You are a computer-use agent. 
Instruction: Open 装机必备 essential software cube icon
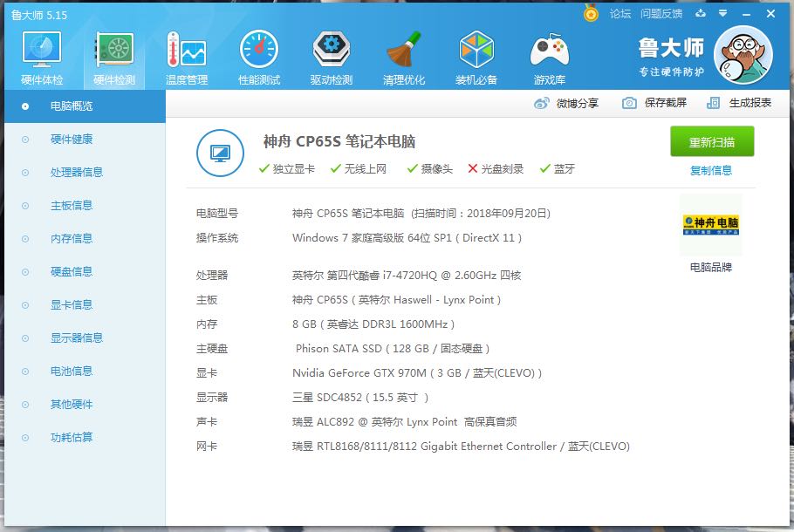pos(476,58)
